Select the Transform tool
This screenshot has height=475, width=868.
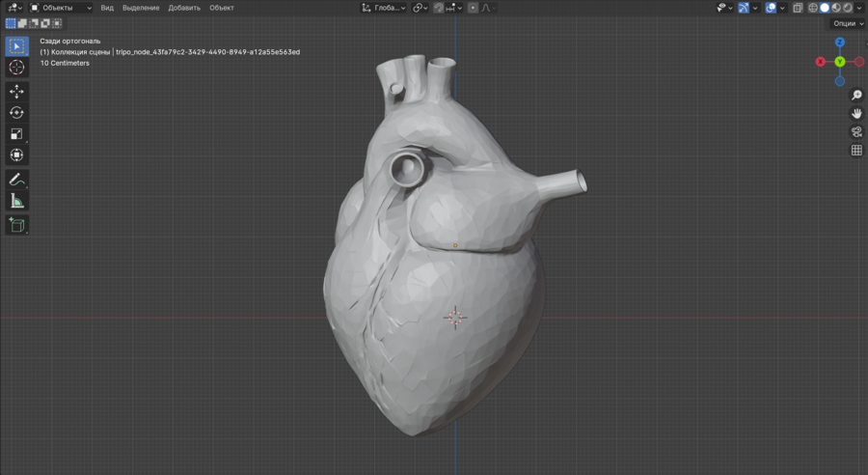pyautogui.click(x=16, y=154)
